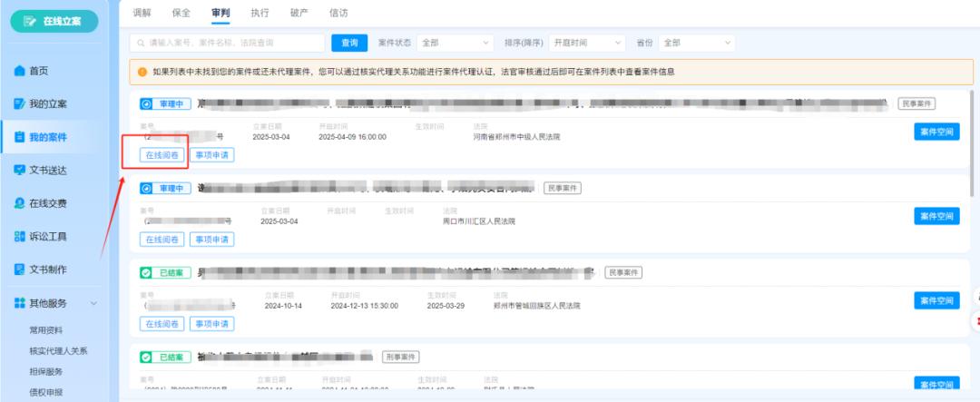Open the 省份 dropdown

(x=697, y=43)
